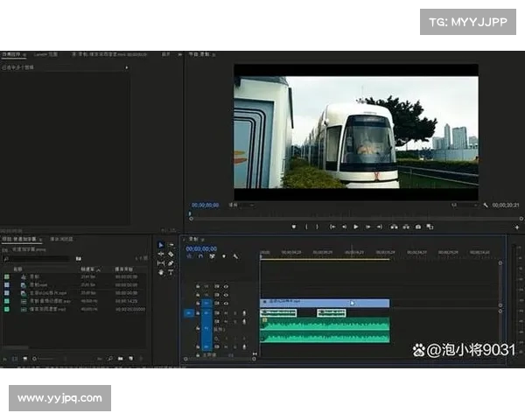Select the Track Select Forward tool
This screenshot has height=420, width=525.
(x=171, y=245)
